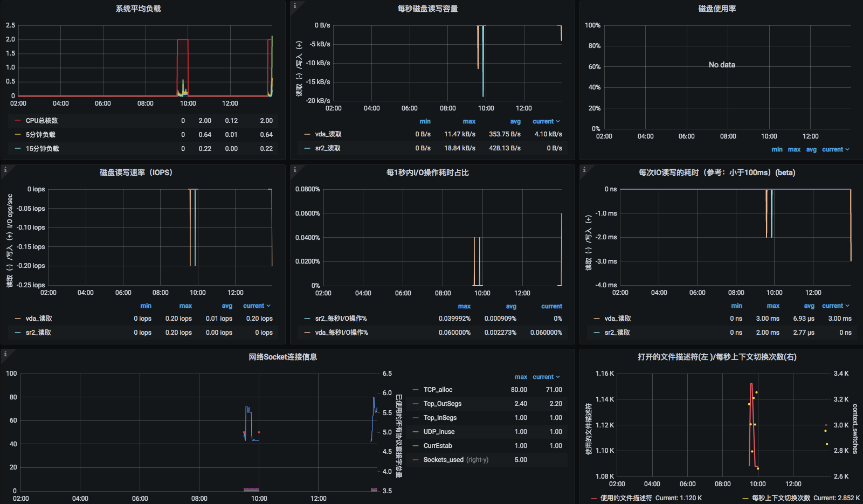Sort 每秒磁盘读写容量 legend by max
This screenshot has height=504, width=863.
pyautogui.click(x=469, y=122)
